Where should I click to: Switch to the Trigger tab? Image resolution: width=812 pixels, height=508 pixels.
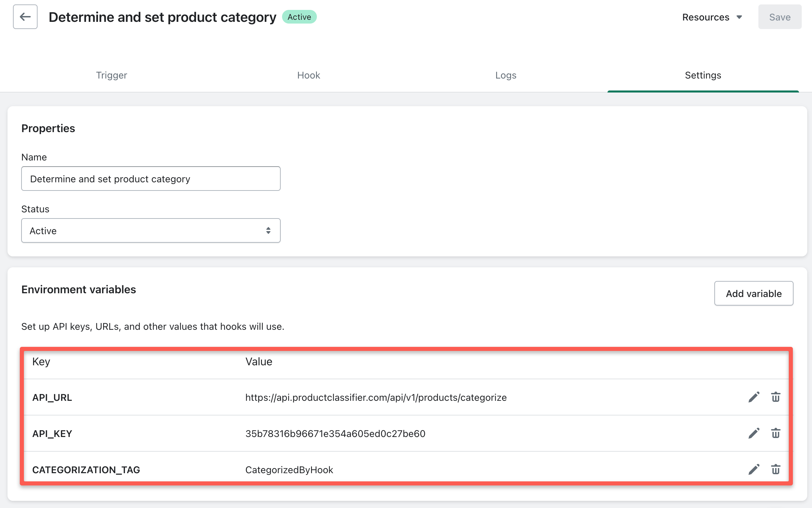coord(111,75)
